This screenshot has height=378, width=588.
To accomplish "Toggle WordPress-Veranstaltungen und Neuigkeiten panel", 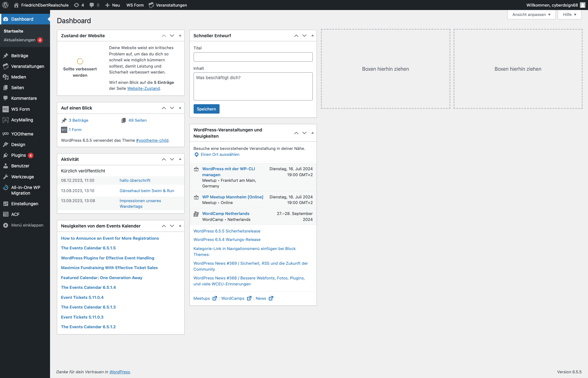I will (312, 133).
